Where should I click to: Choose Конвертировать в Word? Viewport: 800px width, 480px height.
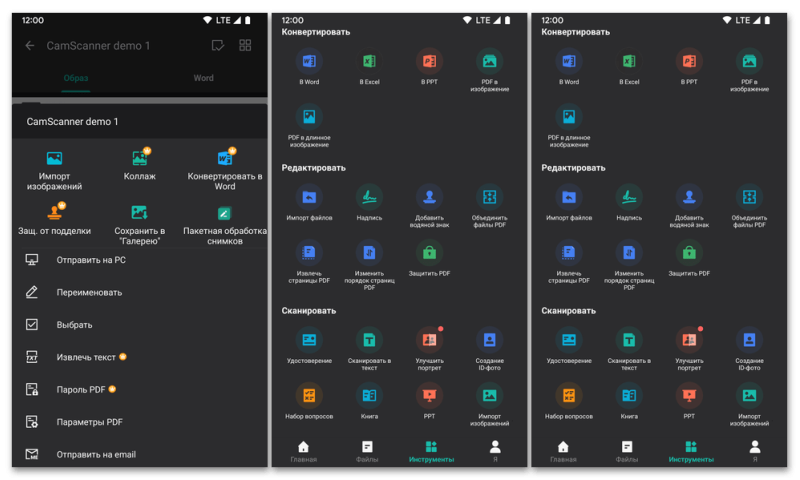click(224, 170)
